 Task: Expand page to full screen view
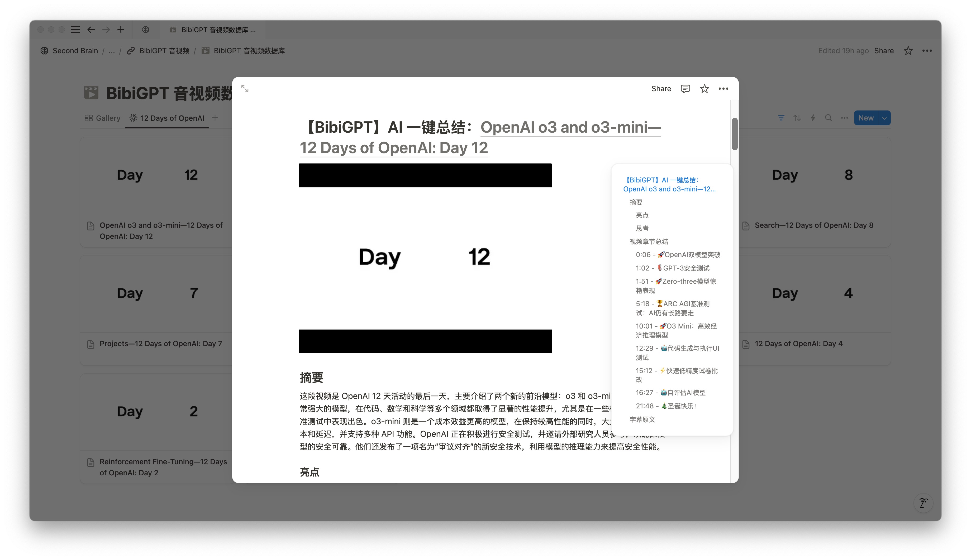click(x=245, y=89)
